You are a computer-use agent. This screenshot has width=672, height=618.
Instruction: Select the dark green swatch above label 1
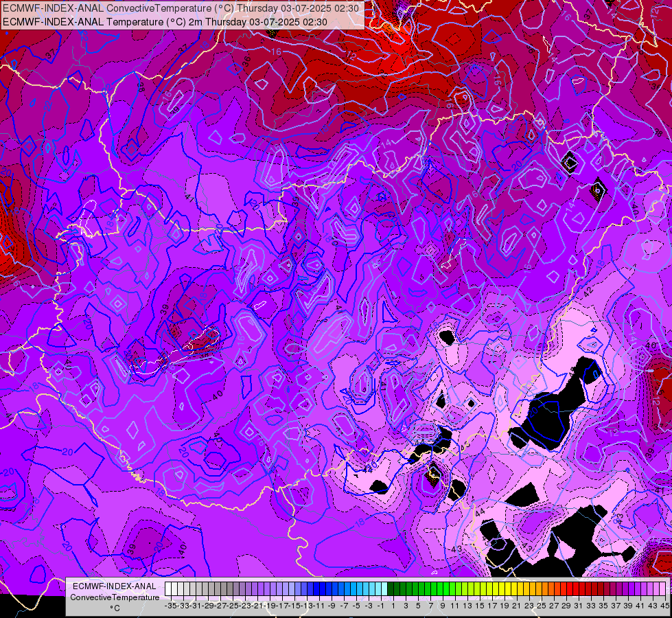pos(391,588)
